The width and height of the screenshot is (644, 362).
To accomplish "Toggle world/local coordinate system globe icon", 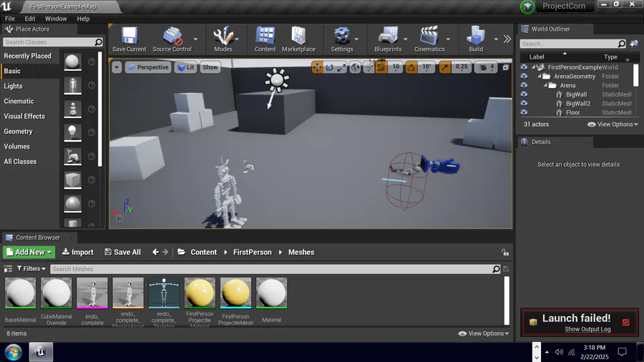I will 355,67.
